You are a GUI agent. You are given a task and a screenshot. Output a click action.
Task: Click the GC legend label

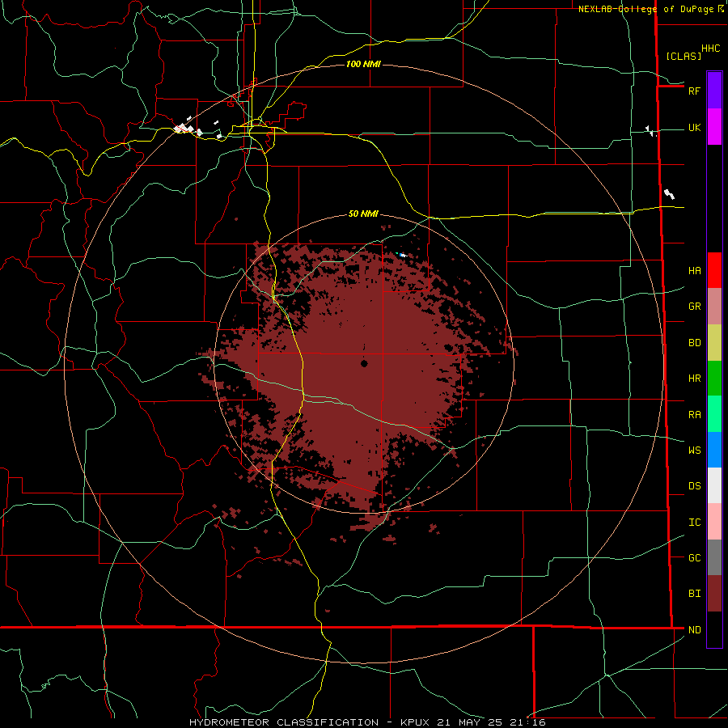click(694, 557)
